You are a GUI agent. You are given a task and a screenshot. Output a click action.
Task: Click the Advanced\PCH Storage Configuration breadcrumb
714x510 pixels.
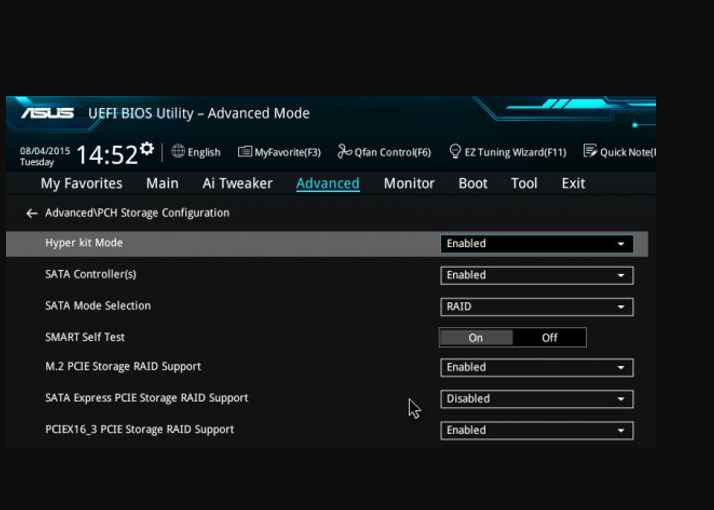click(137, 213)
